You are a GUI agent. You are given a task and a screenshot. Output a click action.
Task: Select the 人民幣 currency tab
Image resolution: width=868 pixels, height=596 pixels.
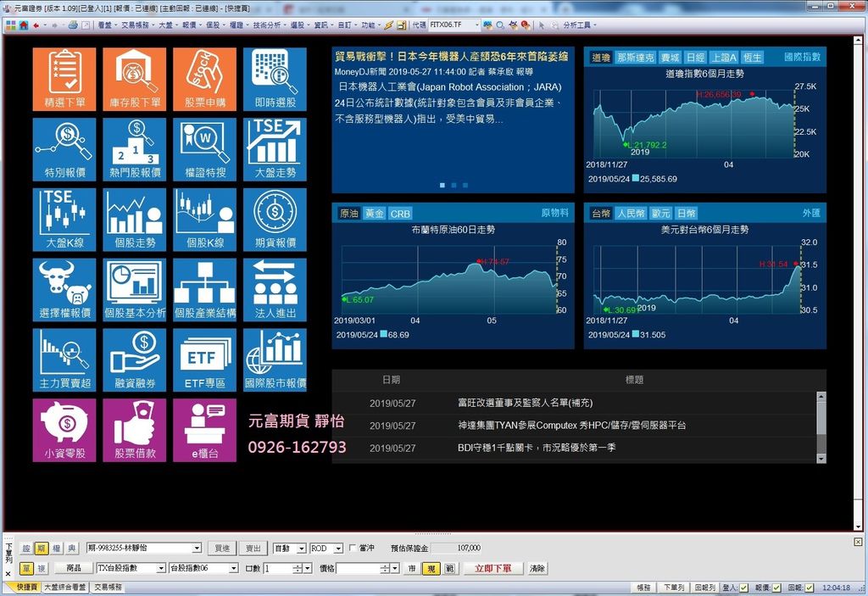click(631, 214)
